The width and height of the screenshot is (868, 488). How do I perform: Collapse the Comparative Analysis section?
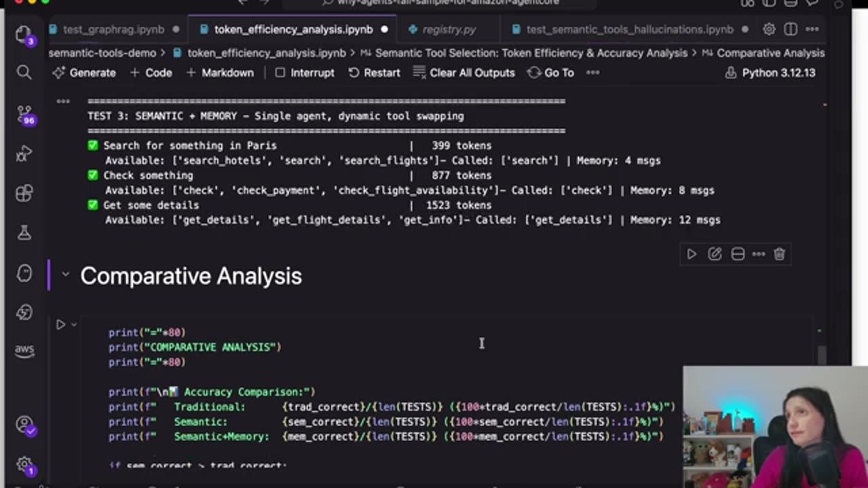pyautogui.click(x=65, y=274)
